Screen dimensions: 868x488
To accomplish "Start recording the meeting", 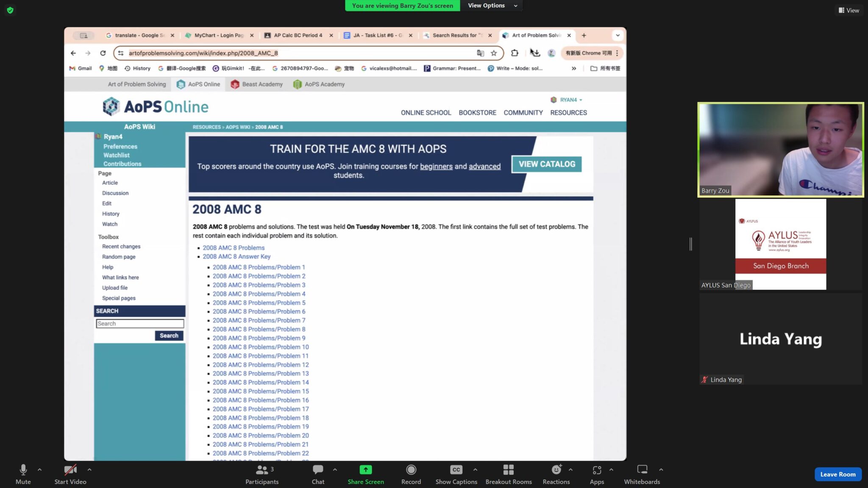I will click(411, 474).
